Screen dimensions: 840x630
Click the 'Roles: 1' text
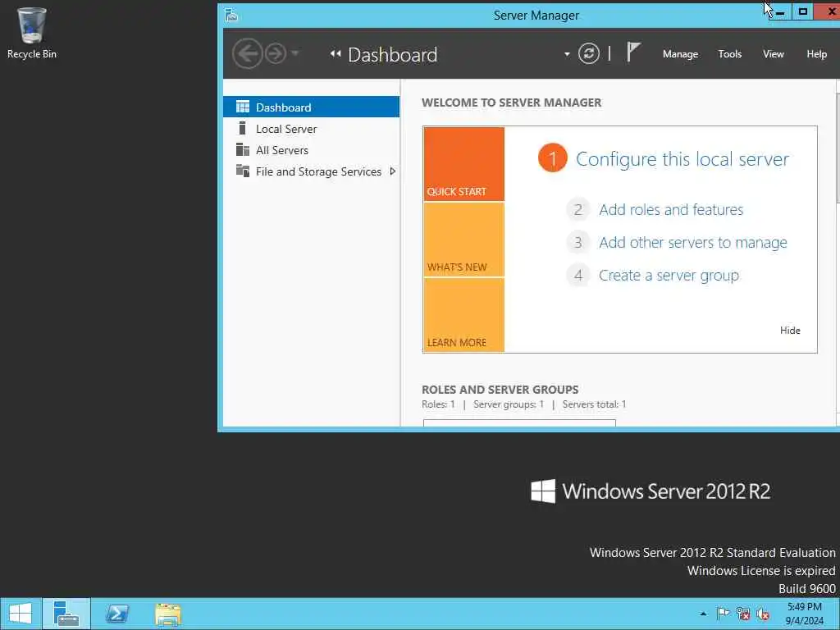(x=438, y=404)
